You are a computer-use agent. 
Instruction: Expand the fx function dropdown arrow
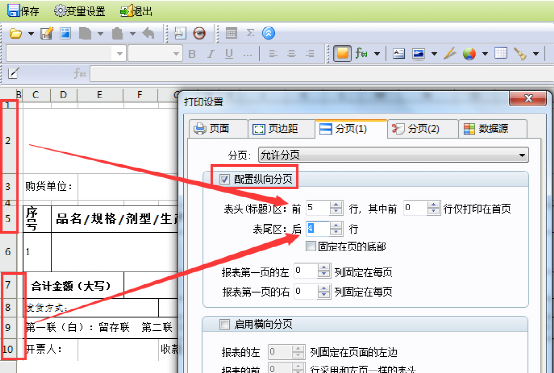[377, 54]
